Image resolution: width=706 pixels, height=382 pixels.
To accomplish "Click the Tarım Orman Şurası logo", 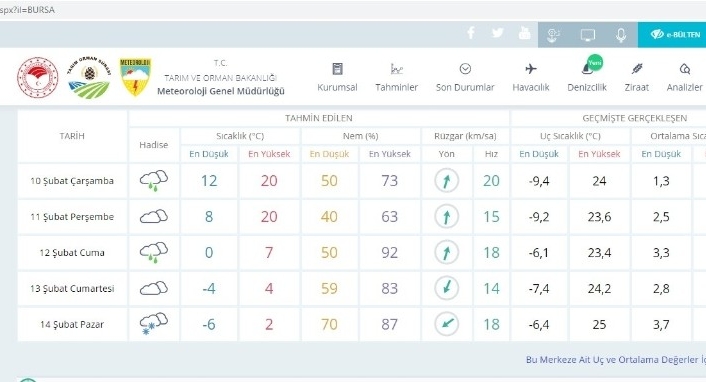I will pos(89,77).
